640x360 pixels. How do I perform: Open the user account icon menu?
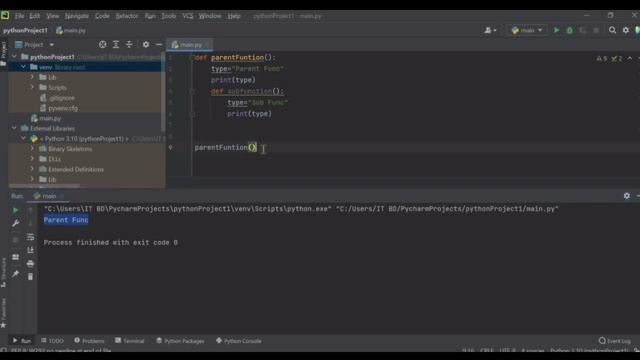(490, 30)
